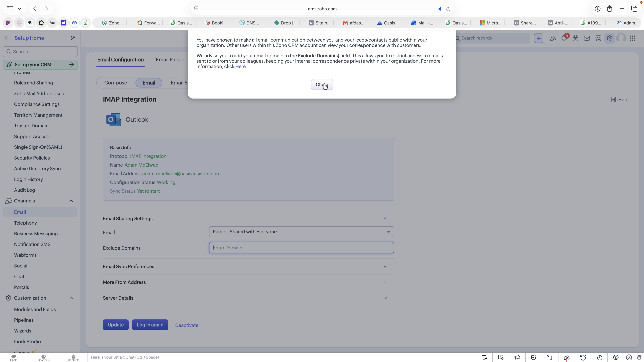Open the apps grid launcher icon
Viewport: 644px width, 362px height.
coord(632,38)
